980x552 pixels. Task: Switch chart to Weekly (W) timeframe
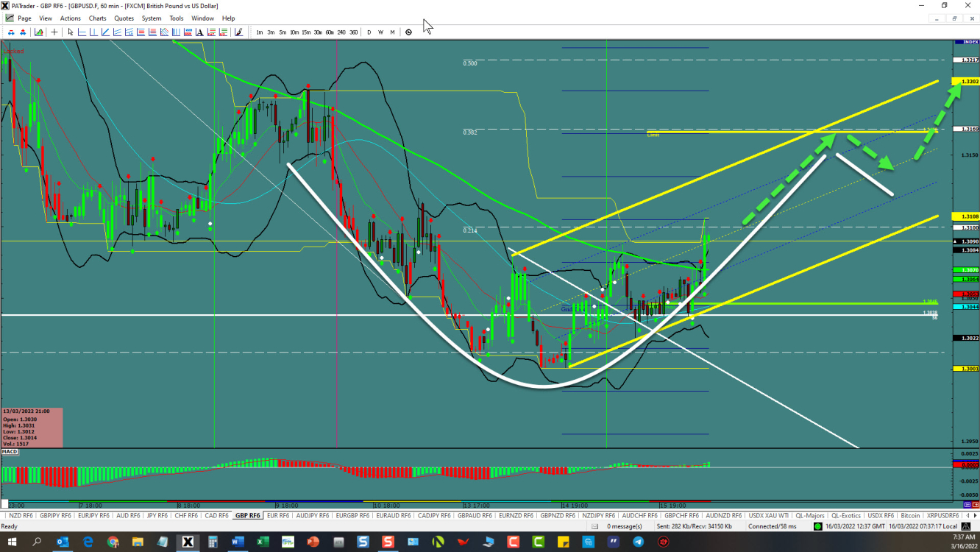click(380, 32)
